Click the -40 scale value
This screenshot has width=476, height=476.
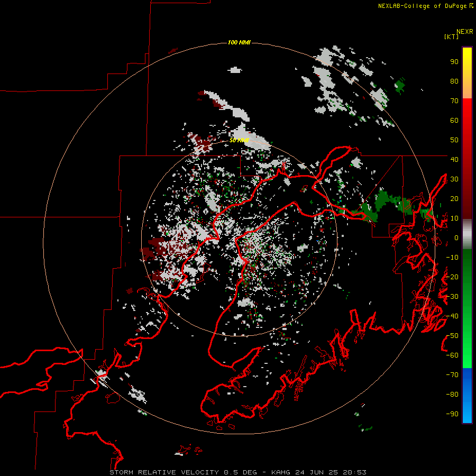click(x=452, y=316)
